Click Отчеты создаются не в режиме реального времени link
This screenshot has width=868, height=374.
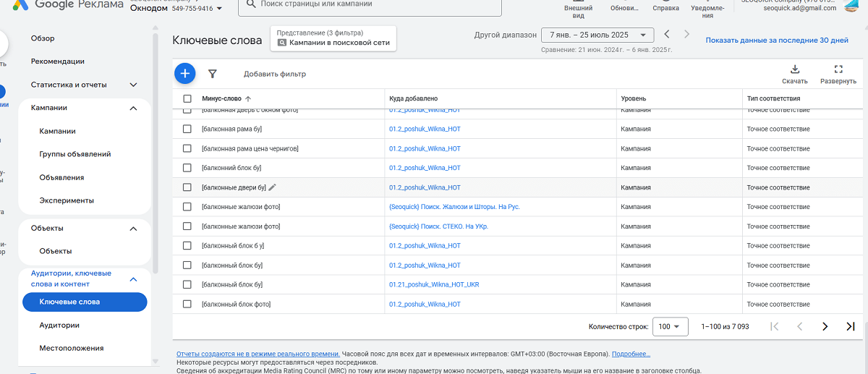(x=258, y=354)
